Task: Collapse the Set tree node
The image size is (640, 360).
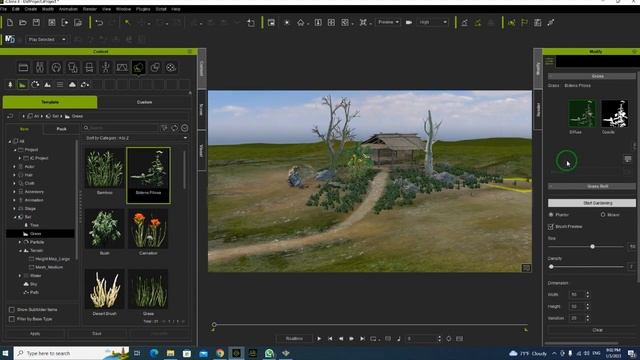Action: point(15,217)
